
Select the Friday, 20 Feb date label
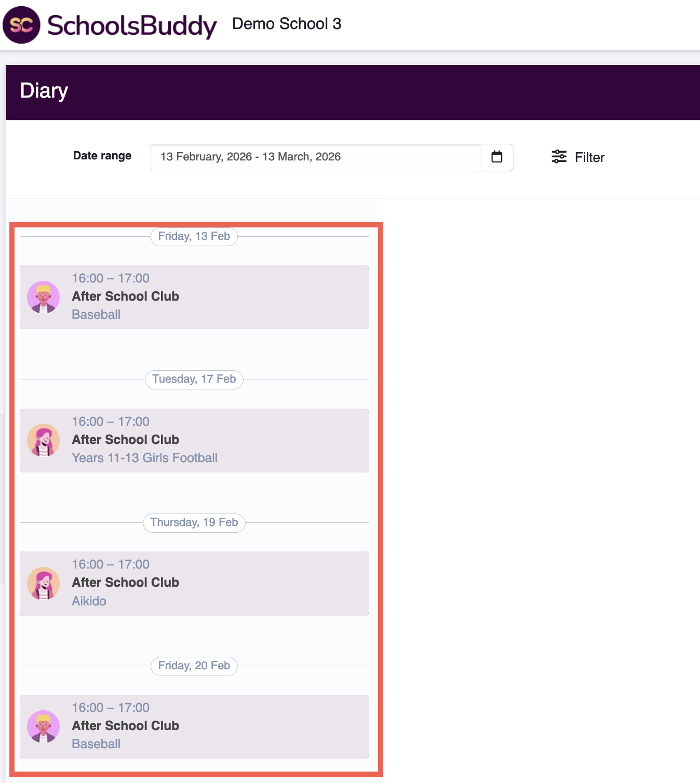(x=194, y=666)
